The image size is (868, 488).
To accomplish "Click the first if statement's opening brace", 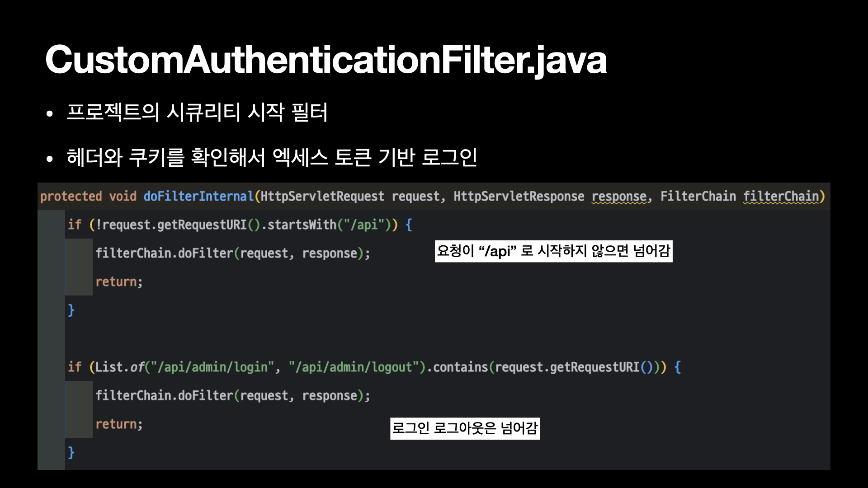I will 409,225.
